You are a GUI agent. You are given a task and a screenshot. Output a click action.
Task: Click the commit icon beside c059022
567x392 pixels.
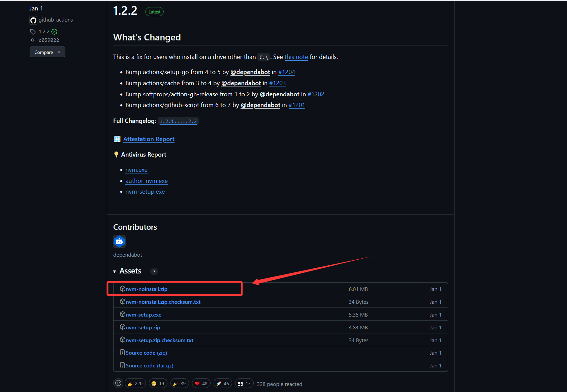pos(33,40)
